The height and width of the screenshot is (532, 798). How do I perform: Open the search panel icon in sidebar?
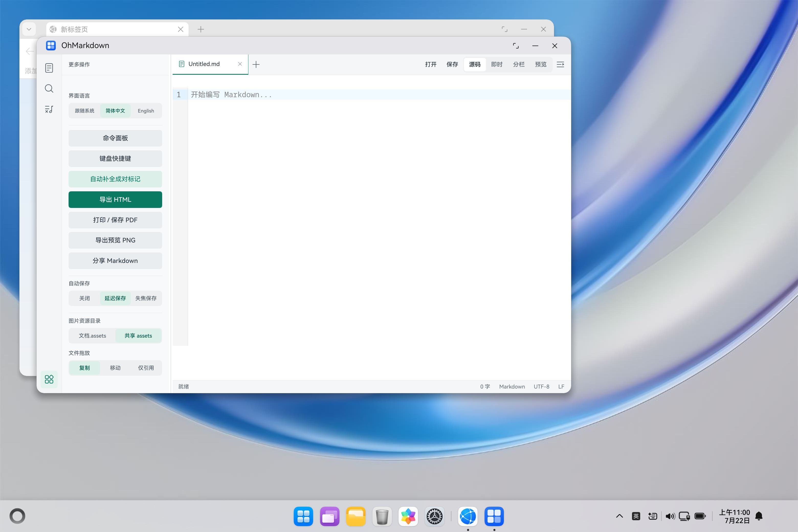(49, 88)
